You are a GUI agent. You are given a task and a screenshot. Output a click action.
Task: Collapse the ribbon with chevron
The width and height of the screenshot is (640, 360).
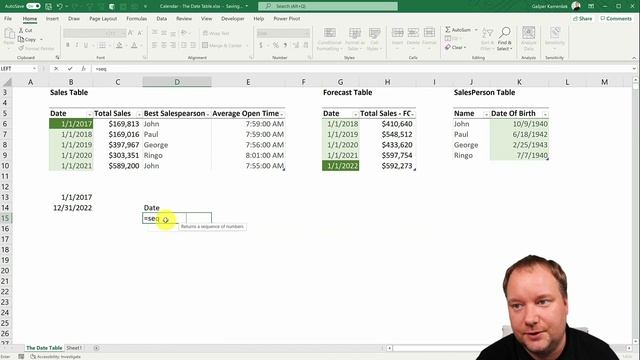pyautogui.click(x=634, y=58)
